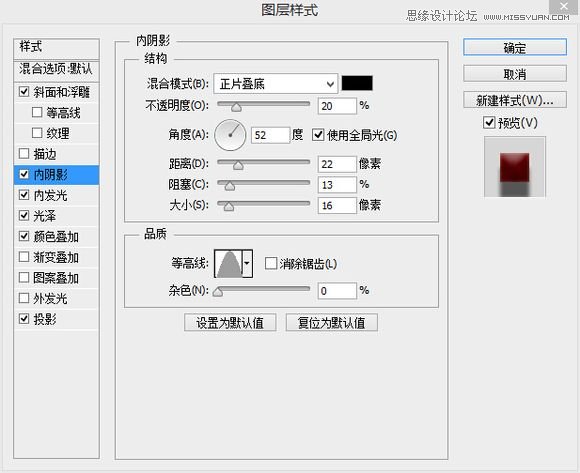Click the opacity value field showing 20
The height and width of the screenshot is (473, 580).
click(x=337, y=106)
